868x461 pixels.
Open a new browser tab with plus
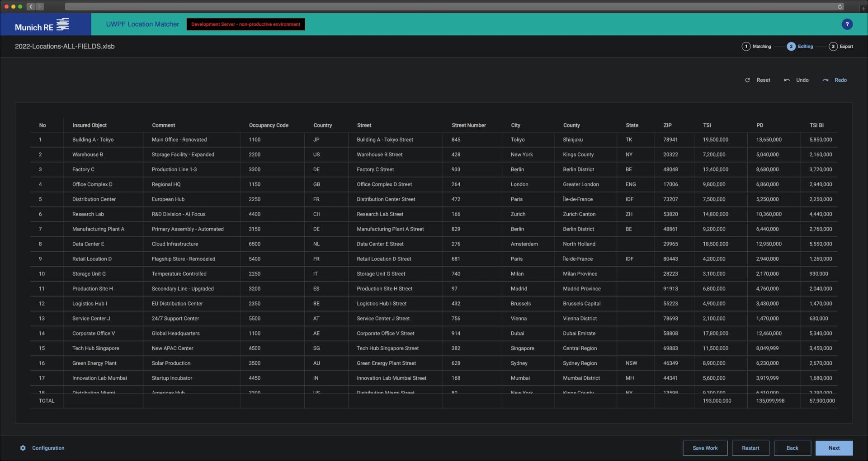[863, 9]
